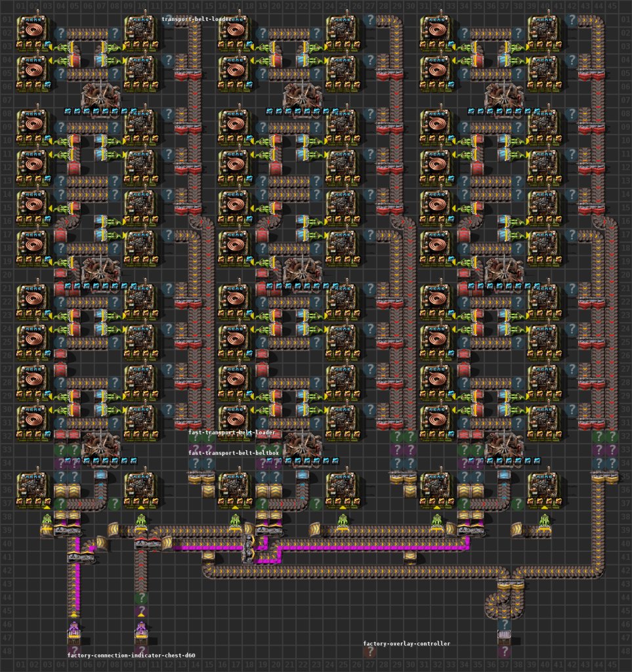632x672 pixels.
Task: Select the splitter at row 41, columns 05-06
Action: pos(81,558)
